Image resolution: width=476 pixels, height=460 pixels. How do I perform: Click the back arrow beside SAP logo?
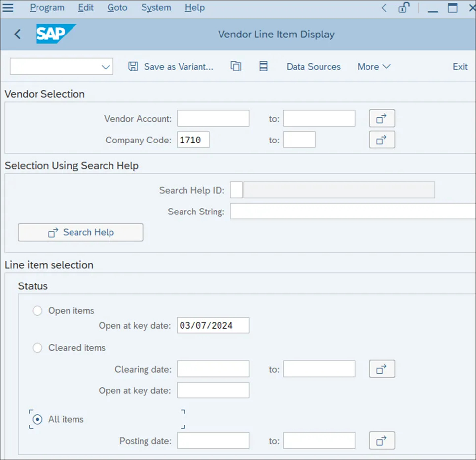click(x=18, y=34)
